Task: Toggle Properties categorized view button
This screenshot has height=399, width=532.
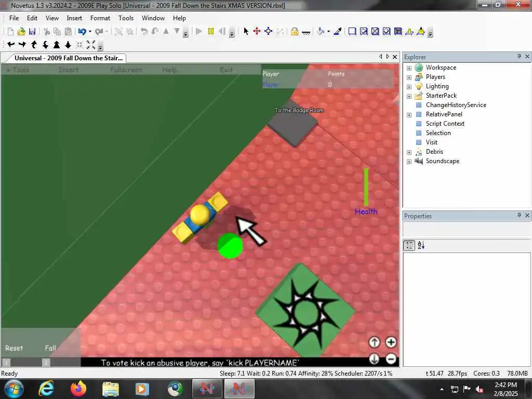Action: (x=409, y=245)
